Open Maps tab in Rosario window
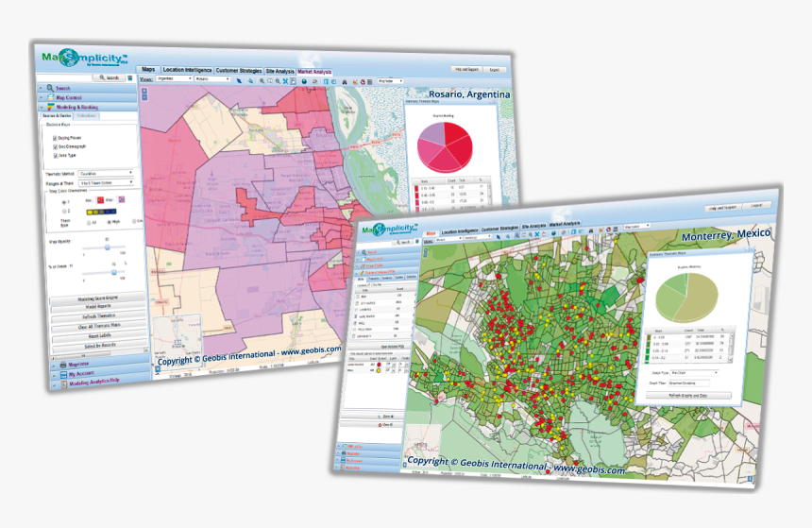Viewport: 812px width, 528px height. click(148, 70)
